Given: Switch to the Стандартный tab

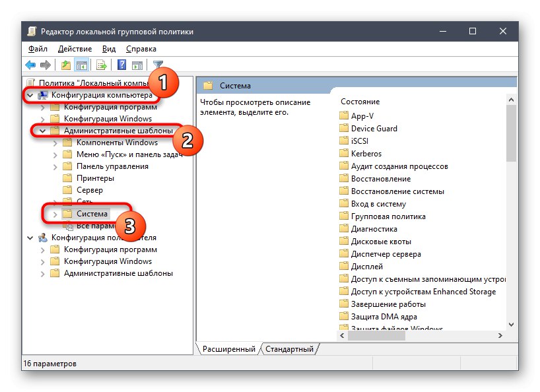Looking at the screenshot, I should (x=289, y=349).
